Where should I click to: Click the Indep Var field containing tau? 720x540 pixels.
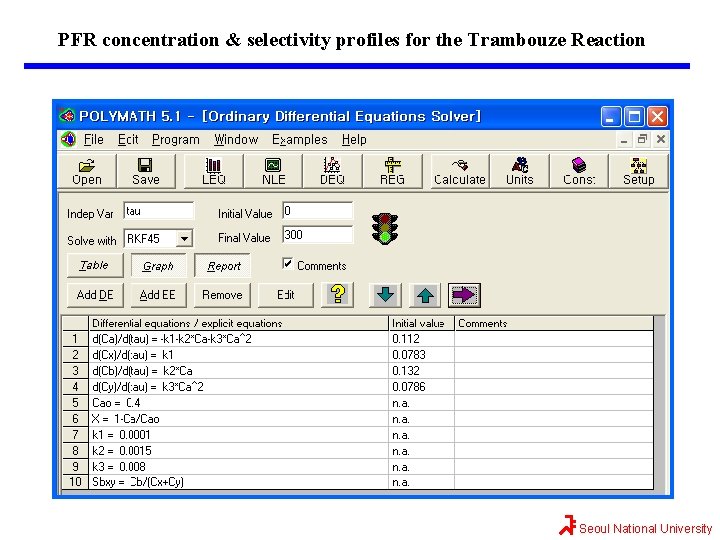pos(158,211)
